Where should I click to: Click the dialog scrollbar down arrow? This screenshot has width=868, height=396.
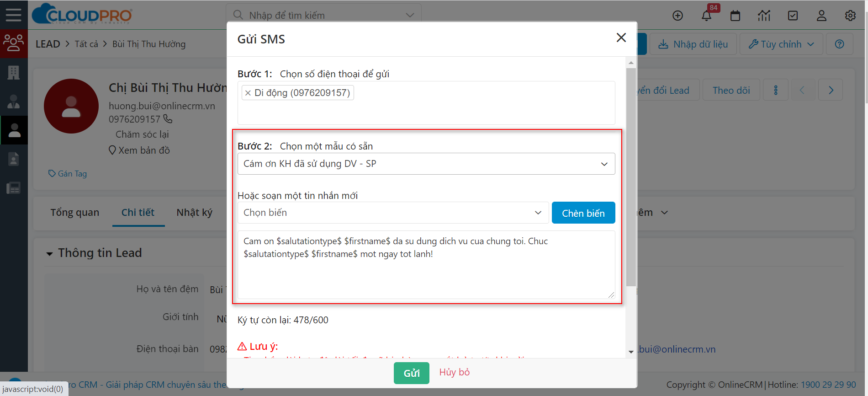tap(631, 352)
